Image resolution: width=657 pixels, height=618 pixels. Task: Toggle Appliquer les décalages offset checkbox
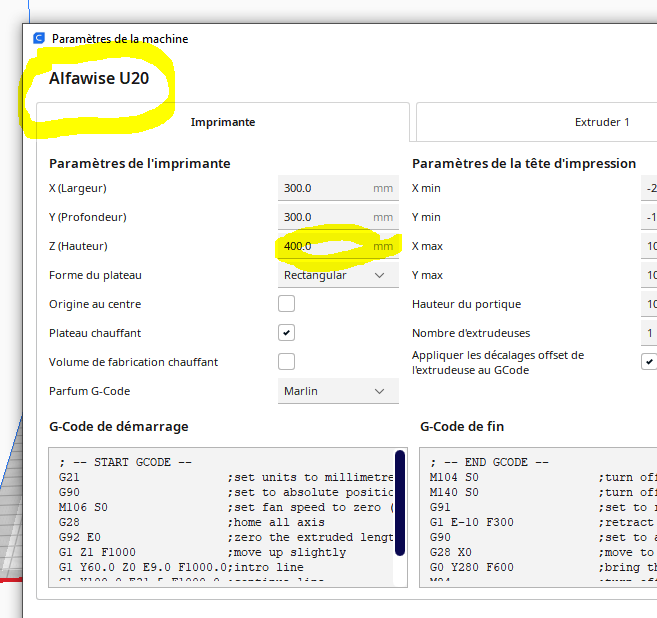(649, 362)
